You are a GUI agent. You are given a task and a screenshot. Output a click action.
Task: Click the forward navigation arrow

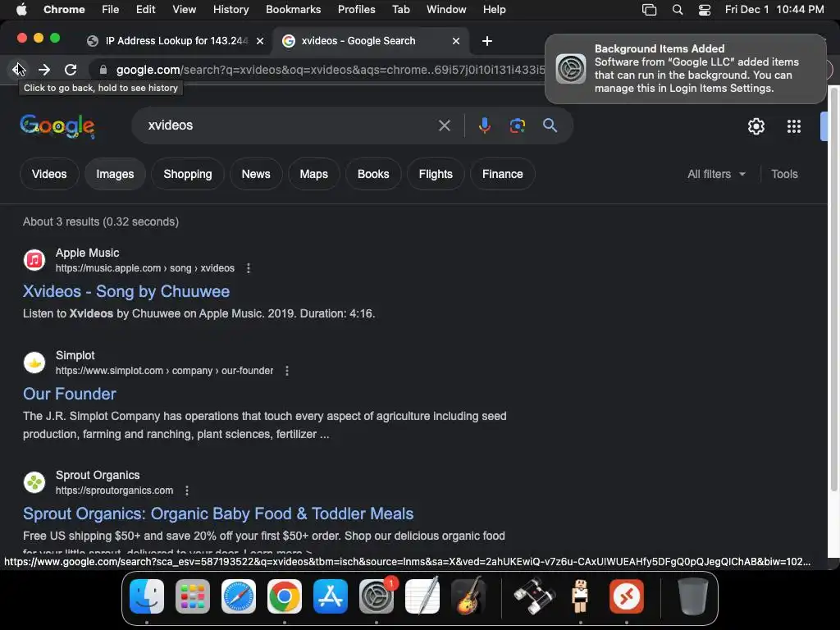(x=44, y=70)
